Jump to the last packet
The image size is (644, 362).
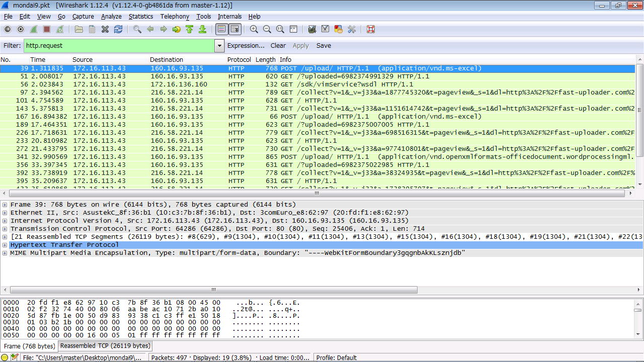click(202, 29)
